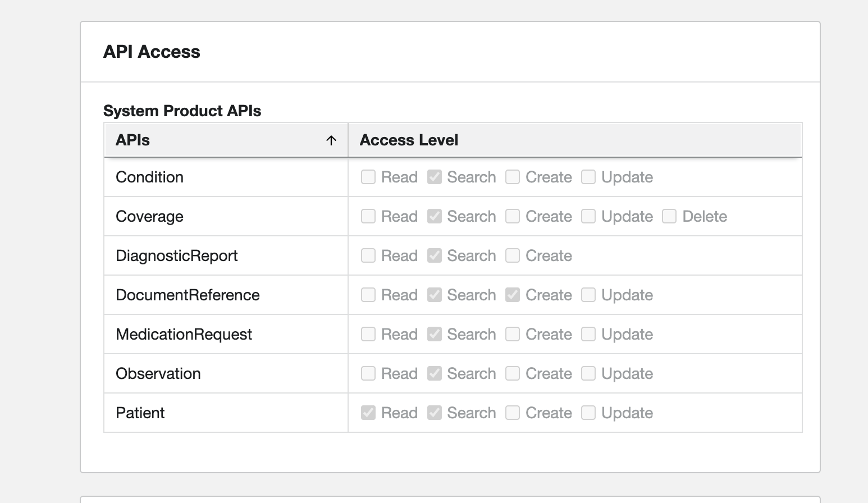Check the MedicationRequest Read checkbox
Viewport: 868px width, 503px height.
pyautogui.click(x=368, y=335)
